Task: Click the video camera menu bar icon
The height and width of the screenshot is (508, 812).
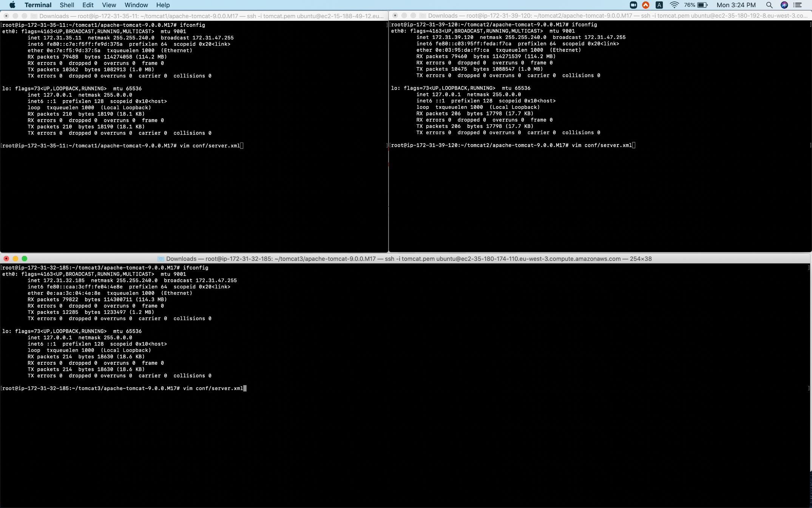Action: pyautogui.click(x=633, y=5)
